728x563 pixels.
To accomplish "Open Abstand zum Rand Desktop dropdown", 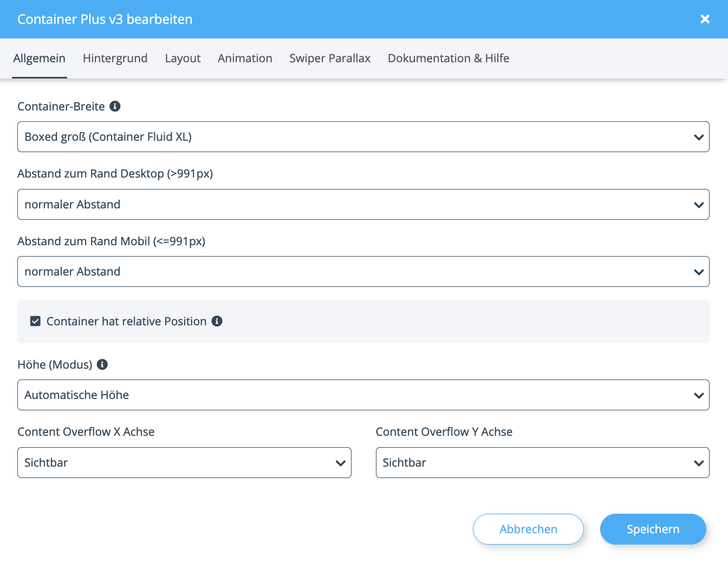I will coord(363,204).
